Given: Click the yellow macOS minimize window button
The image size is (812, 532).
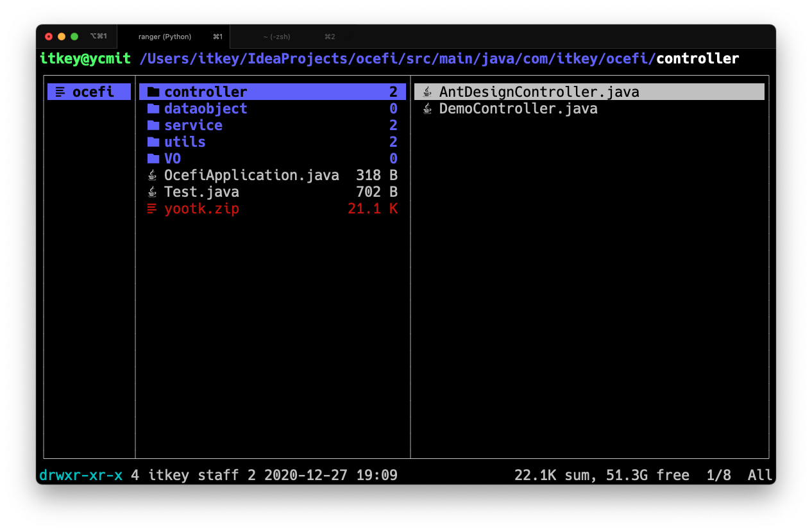Looking at the screenshot, I should 62,37.
